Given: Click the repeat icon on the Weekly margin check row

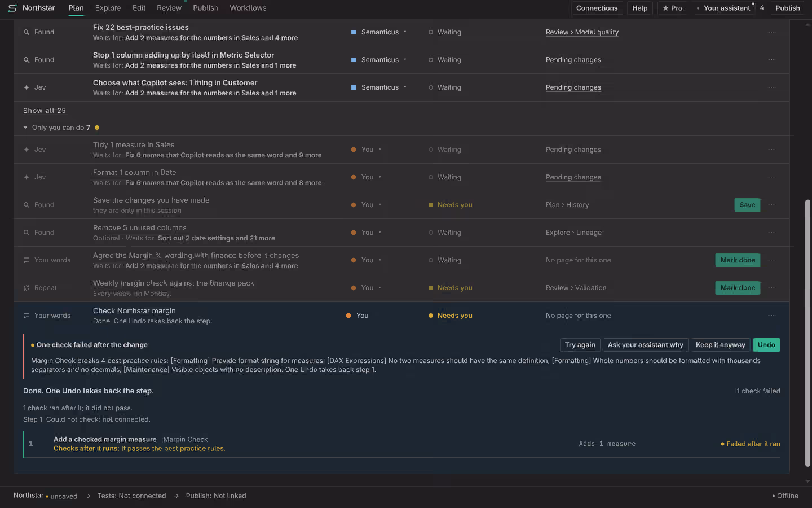Looking at the screenshot, I should click(x=27, y=288).
